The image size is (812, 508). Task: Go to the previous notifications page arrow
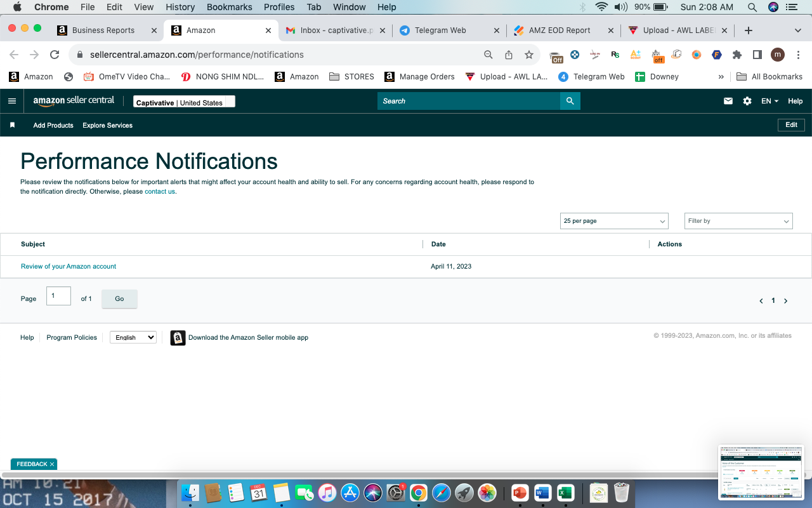click(x=761, y=301)
